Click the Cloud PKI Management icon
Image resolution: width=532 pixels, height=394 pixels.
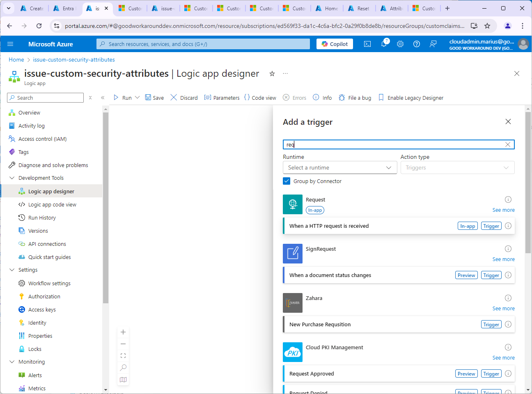pyautogui.click(x=293, y=352)
